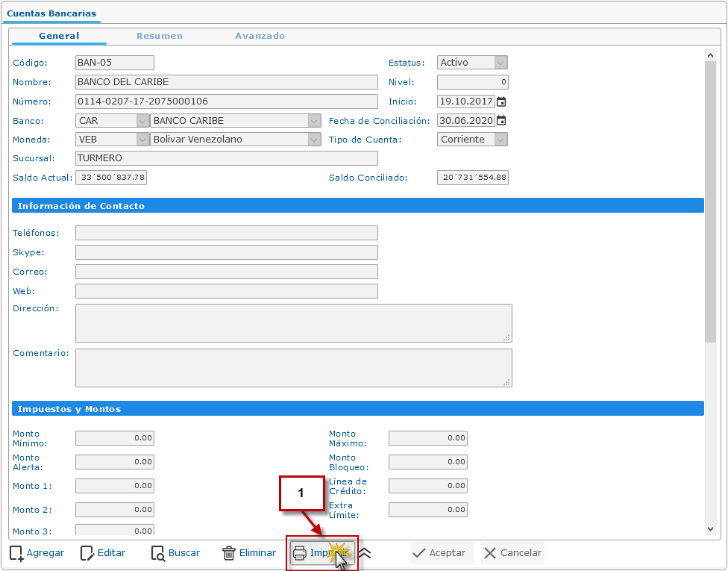The height and width of the screenshot is (571, 728).
Task: Click the Comentario text area
Action: [293, 367]
